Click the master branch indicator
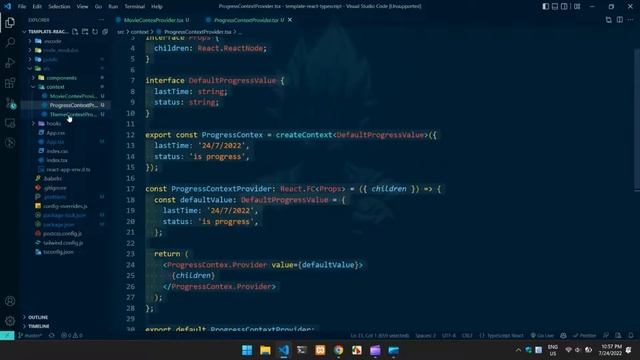 30,336
